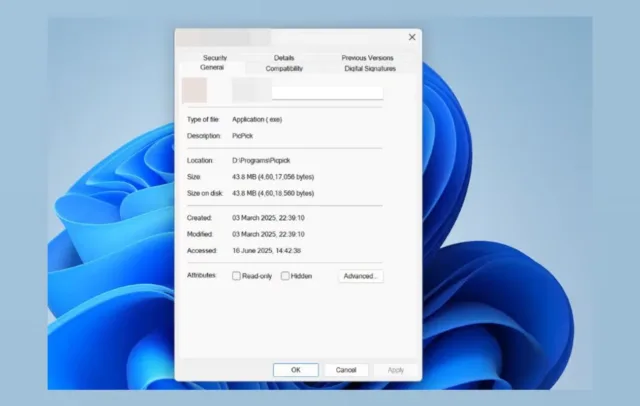Dismiss dialog with Cancel button
This screenshot has width=640, height=406.
[346, 370]
